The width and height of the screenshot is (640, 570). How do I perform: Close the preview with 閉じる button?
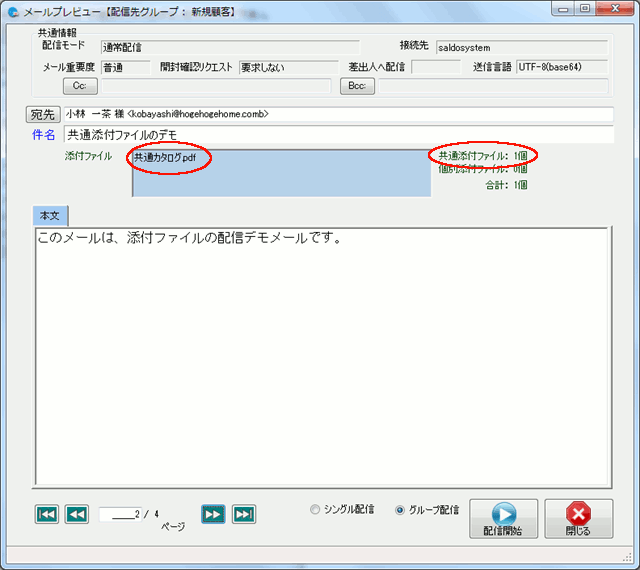[x=579, y=518]
